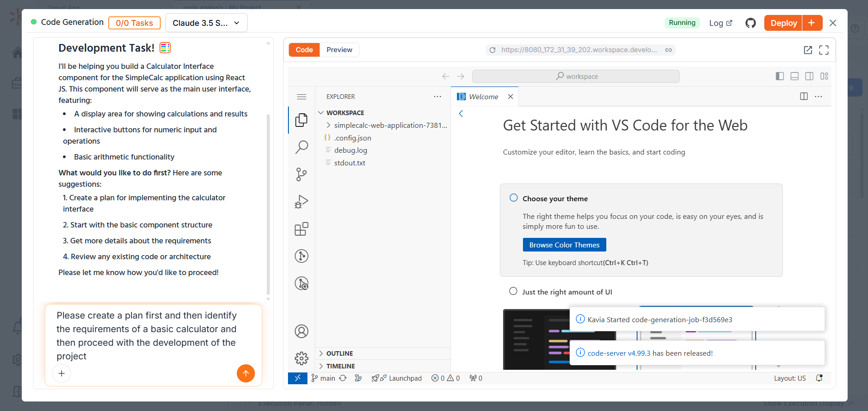Image resolution: width=868 pixels, height=411 pixels.
Task: Open the VS Code hamburger application menu
Action: [x=302, y=97]
